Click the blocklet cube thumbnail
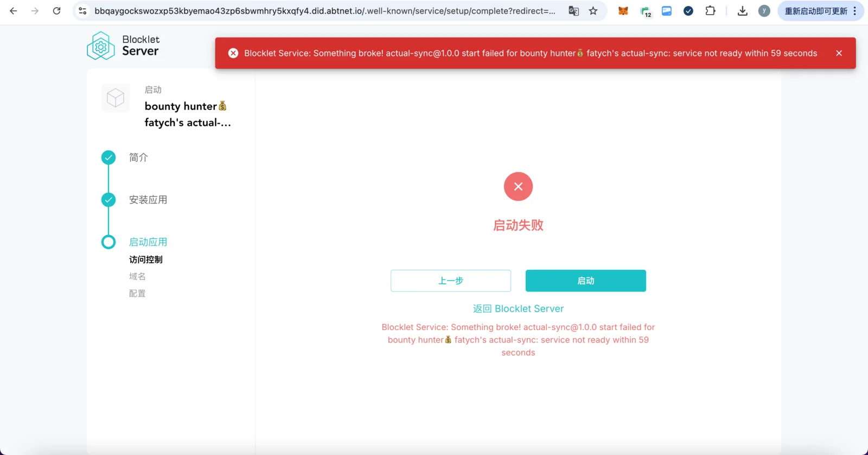Screen dimensions: 868x455 (x=116, y=98)
